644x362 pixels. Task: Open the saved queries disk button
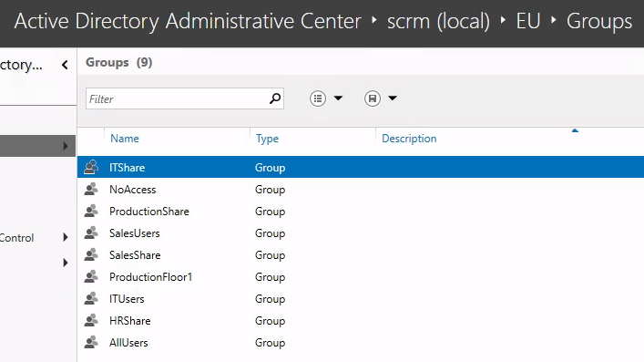373,98
